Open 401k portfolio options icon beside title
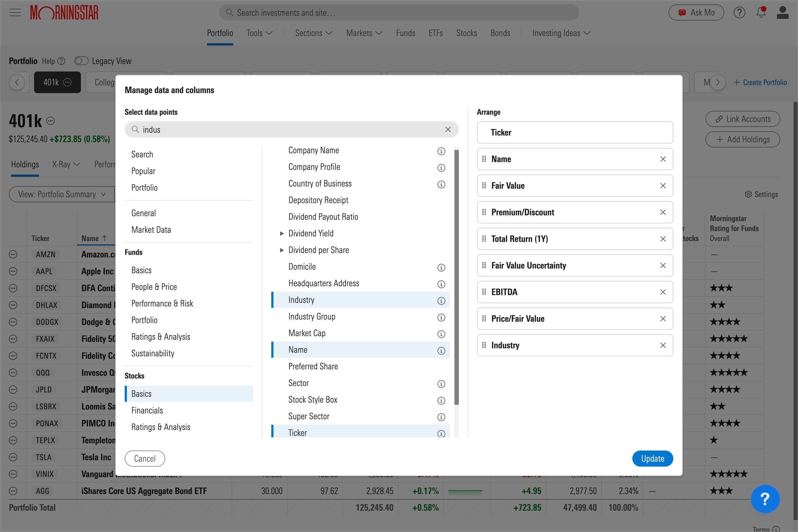Viewport: 798px width, 532px height. [x=50, y=121]
